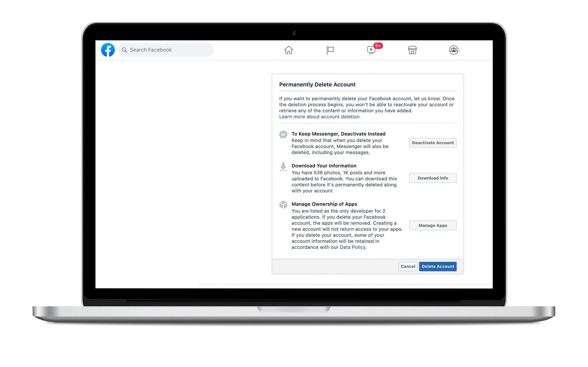Screen dimensions: 588x367
Task: Click the Data Policy link
Action: coord(352,247)
